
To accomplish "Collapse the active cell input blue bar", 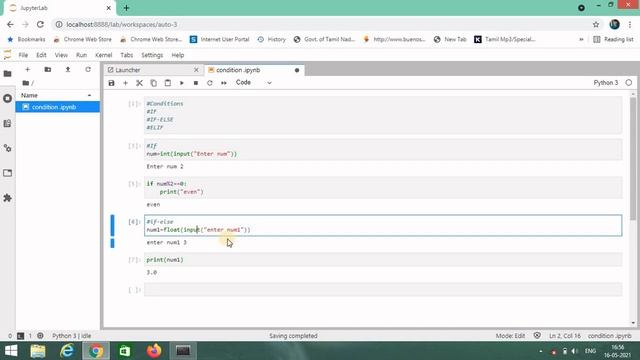I will pos(113,225).
